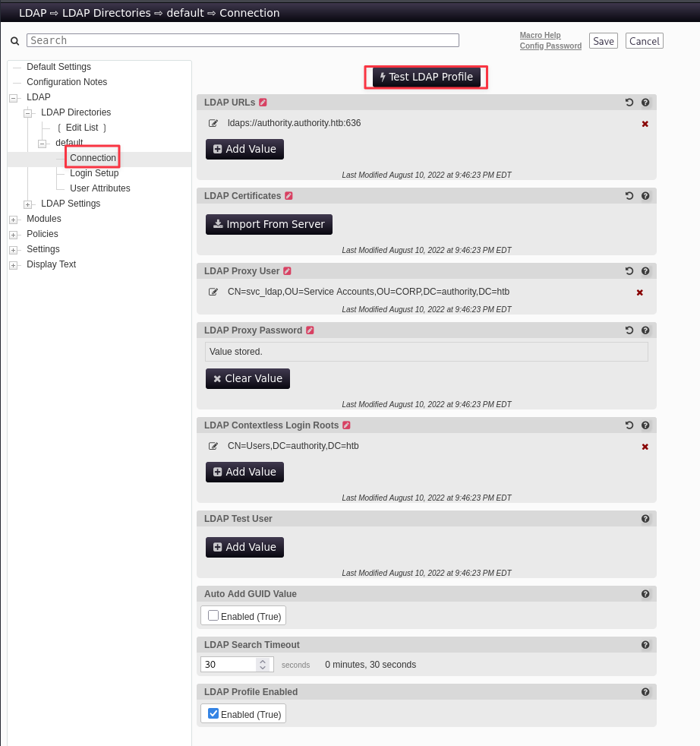Open help for LDAP Test User
Image resolution: width=700 pixels, height=746 pixels.
click(645, 519)
